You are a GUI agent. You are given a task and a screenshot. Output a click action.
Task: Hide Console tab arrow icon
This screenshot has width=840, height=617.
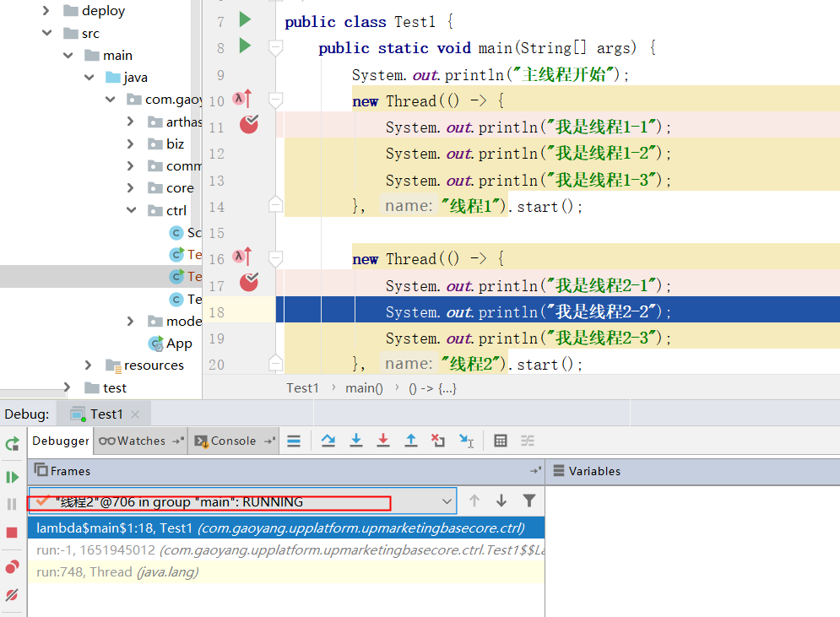coord(270,441)
